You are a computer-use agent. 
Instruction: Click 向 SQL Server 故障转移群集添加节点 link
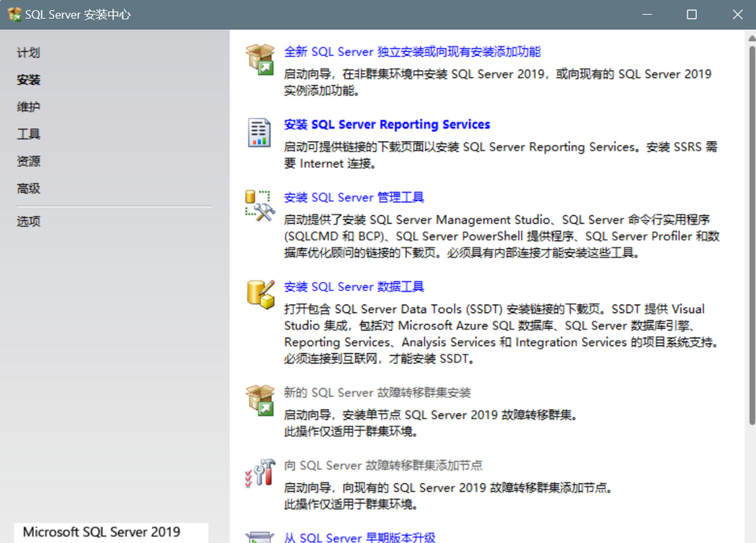(x=383, y=465)
